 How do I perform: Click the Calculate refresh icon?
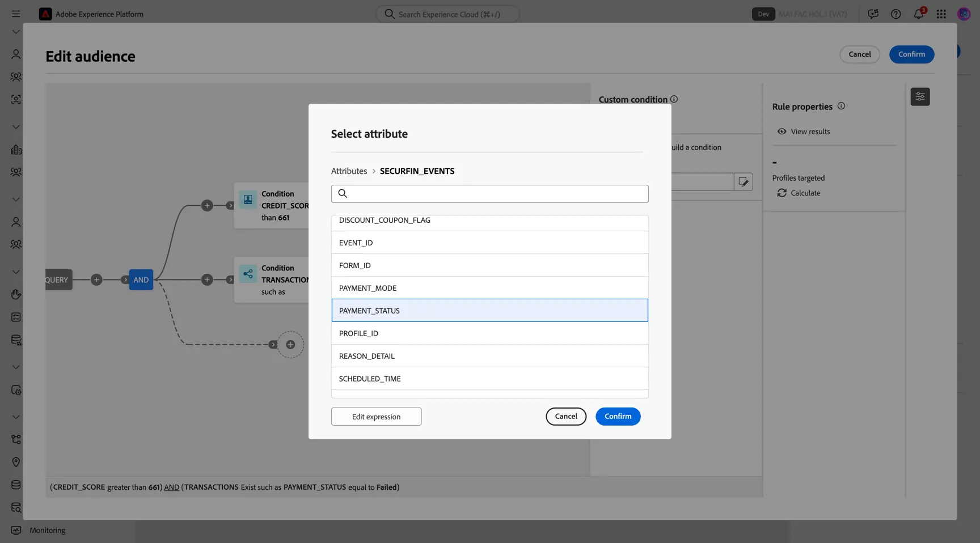pos(782,193)
